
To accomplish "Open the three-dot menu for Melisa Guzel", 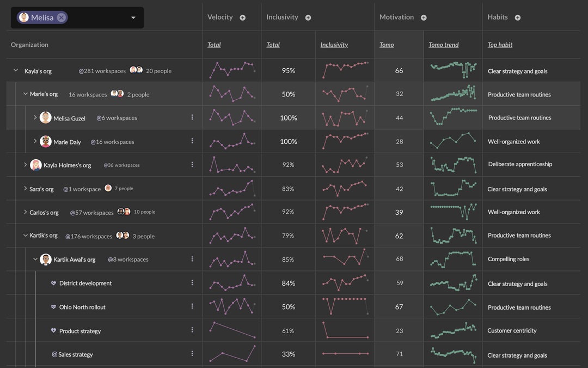I will [192, 118].
